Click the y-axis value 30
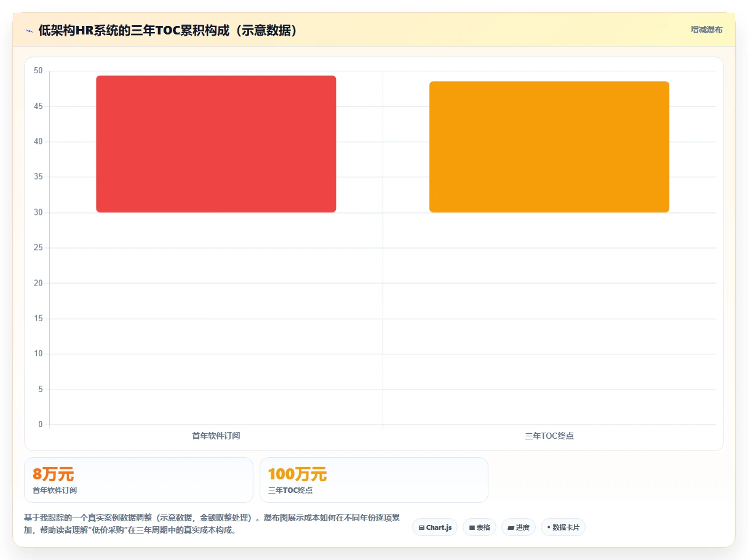 pos(38,212)
